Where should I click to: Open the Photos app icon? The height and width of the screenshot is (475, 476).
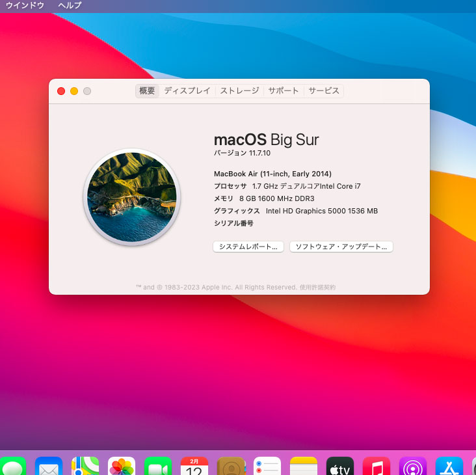[122, 466]
